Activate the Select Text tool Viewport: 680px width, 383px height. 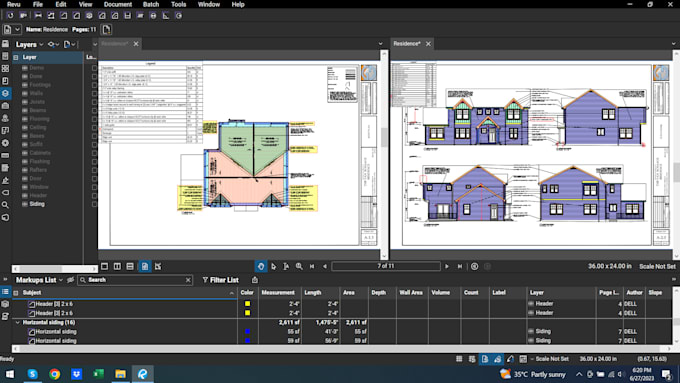pyautogui.click(x=286, y=266)
